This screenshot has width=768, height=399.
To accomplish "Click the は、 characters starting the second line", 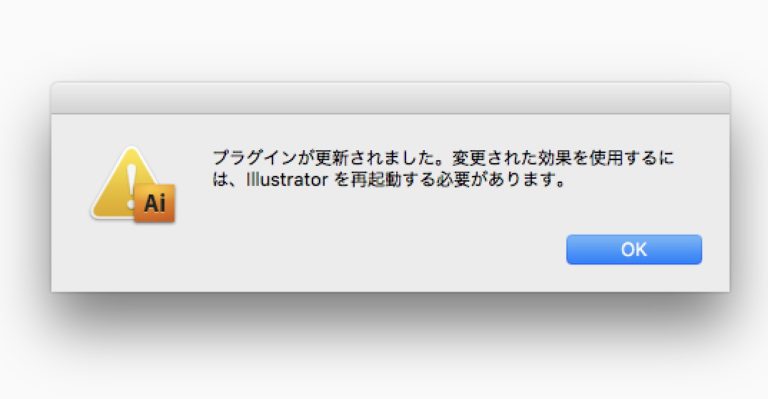I will 228,180.
